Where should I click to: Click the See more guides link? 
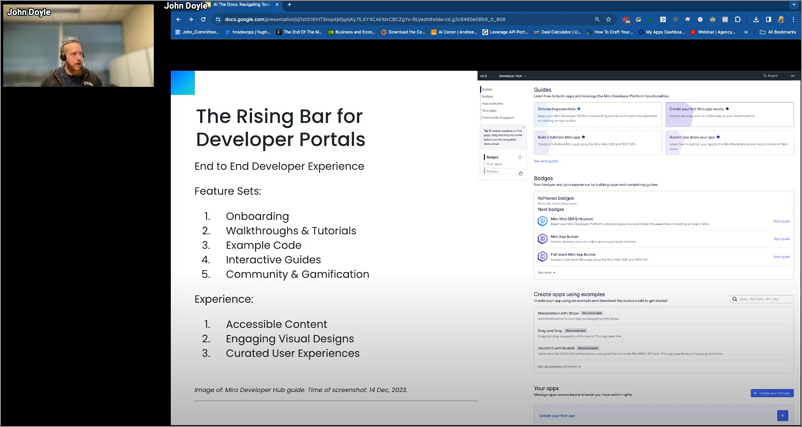coord(546,161)
